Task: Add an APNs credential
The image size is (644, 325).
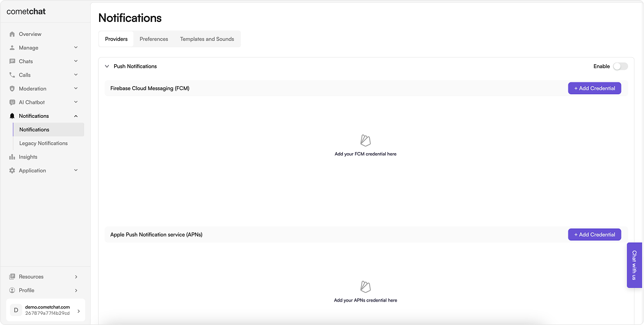Action: click(594, 234)
